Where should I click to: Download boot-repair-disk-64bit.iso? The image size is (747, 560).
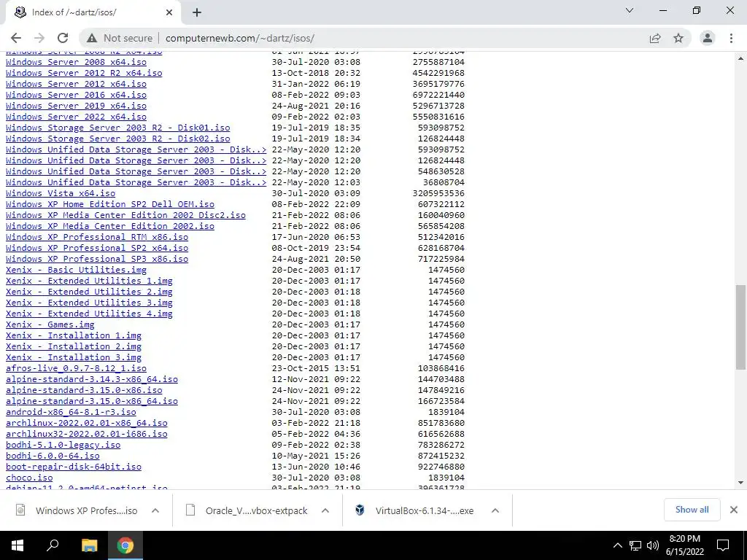(74, 467)
